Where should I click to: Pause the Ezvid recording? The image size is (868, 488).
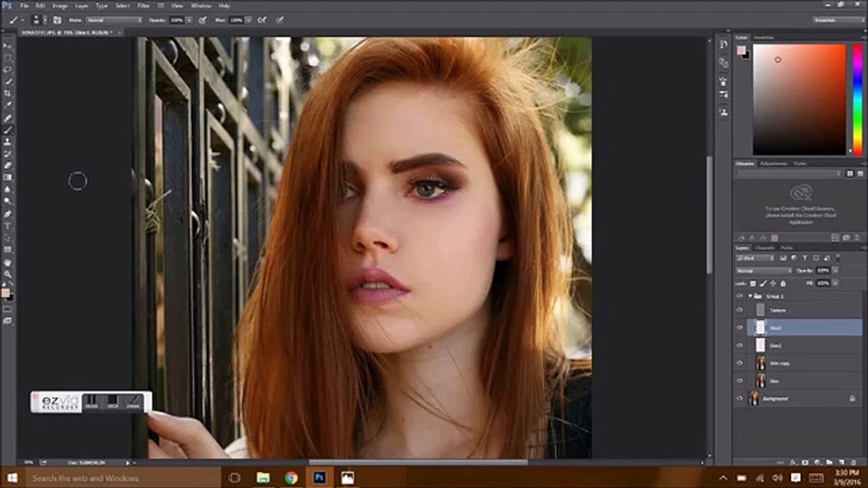[92, 402]
